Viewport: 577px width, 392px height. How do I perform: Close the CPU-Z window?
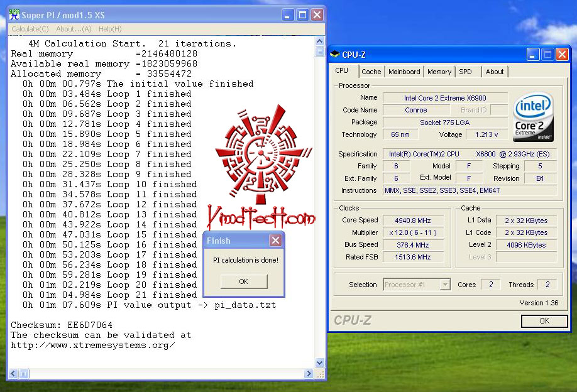click(562, 55)
